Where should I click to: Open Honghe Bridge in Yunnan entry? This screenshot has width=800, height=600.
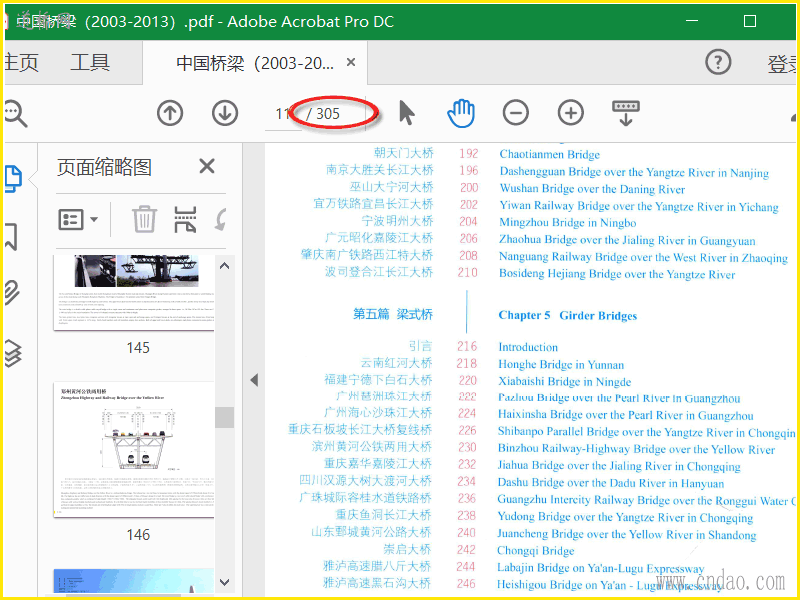(561, 364)
